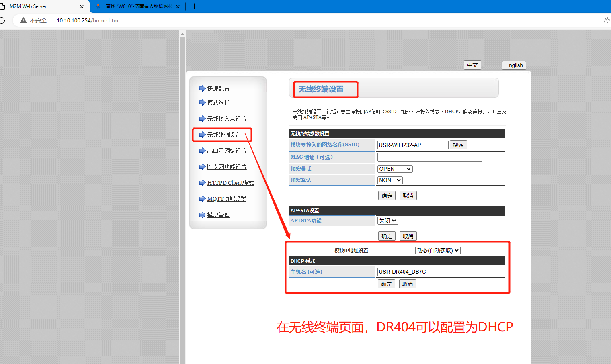The height and width of the screenshot is (364, 611).
Task: Close the M2M Web Server tab
Action: [x=82, y=6]
